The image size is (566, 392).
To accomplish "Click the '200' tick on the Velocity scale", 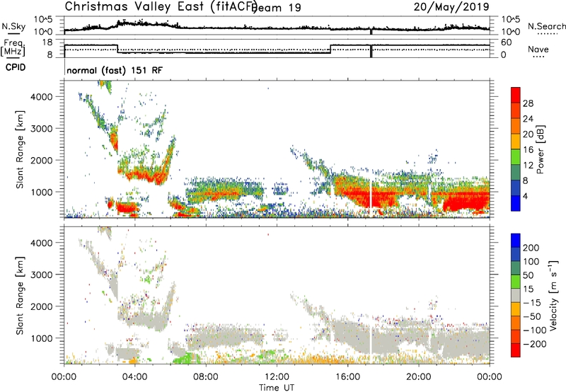I will point(531,248).
